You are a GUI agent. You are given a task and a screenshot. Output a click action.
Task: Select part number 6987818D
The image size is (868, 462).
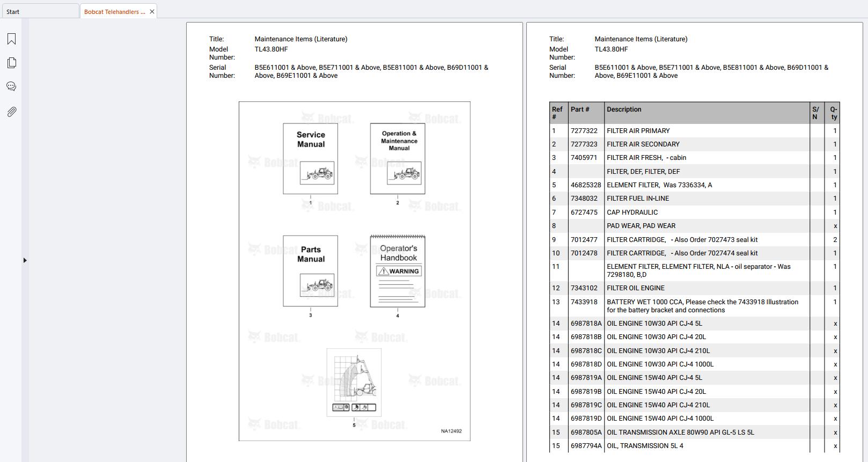(586, 364)
